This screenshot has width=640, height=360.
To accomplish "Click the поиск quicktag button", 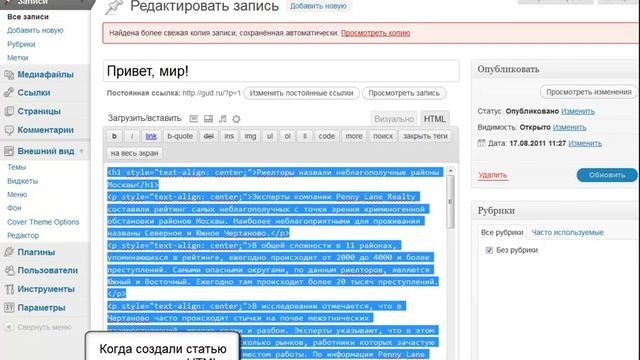I will 383,136.
